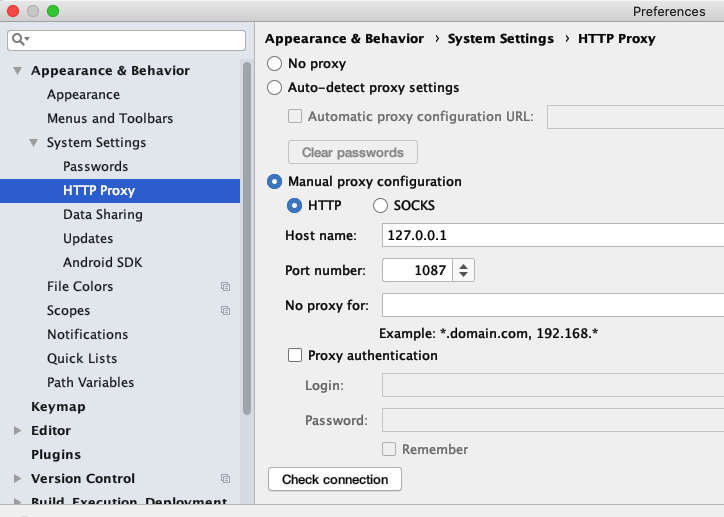Open the Updates settings page

tap(88, 239)
